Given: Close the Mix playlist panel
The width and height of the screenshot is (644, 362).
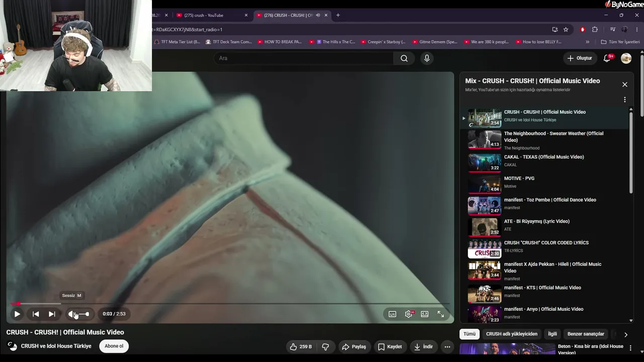Looking at the screenshot, I should 625,84.
